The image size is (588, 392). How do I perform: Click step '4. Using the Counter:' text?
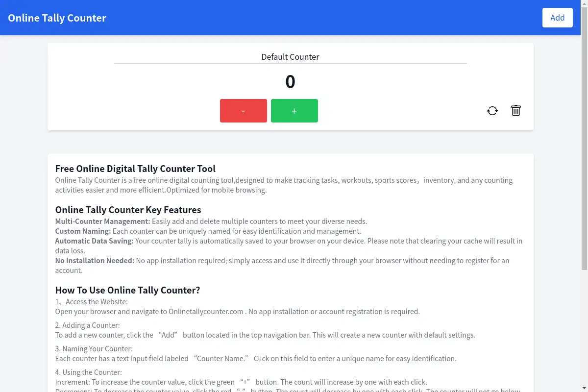[88, 372]
